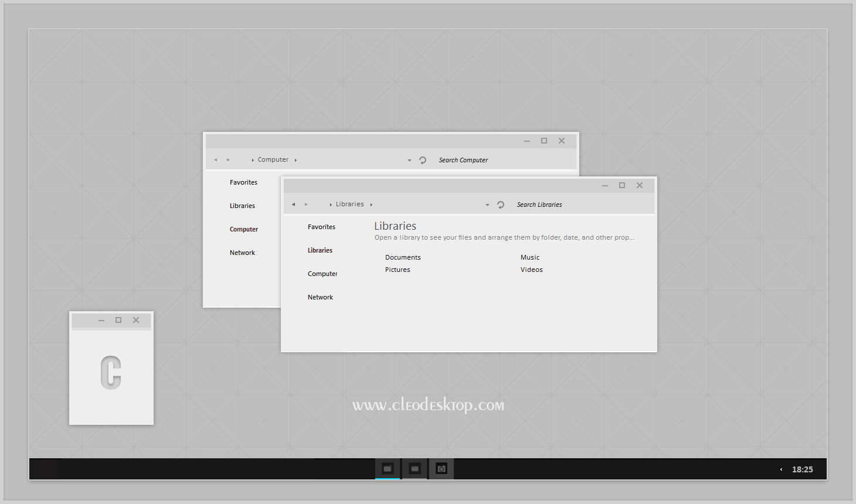The image size is (856, 504).
Task: Open the Documents library
Action: click(x=403, y=257)
